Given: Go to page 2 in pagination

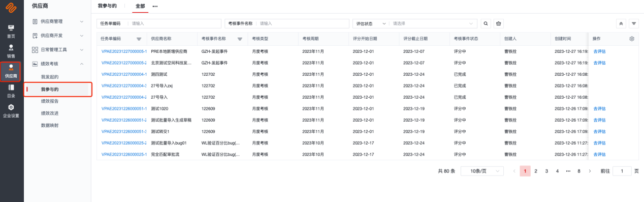Looking at the screenshot, I should tap(536, 171).
